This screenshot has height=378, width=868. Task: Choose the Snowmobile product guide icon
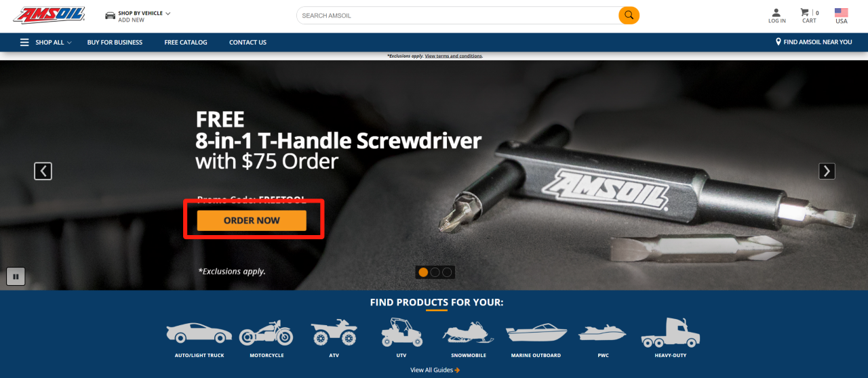pyautogui.click(x=469, y=333)
